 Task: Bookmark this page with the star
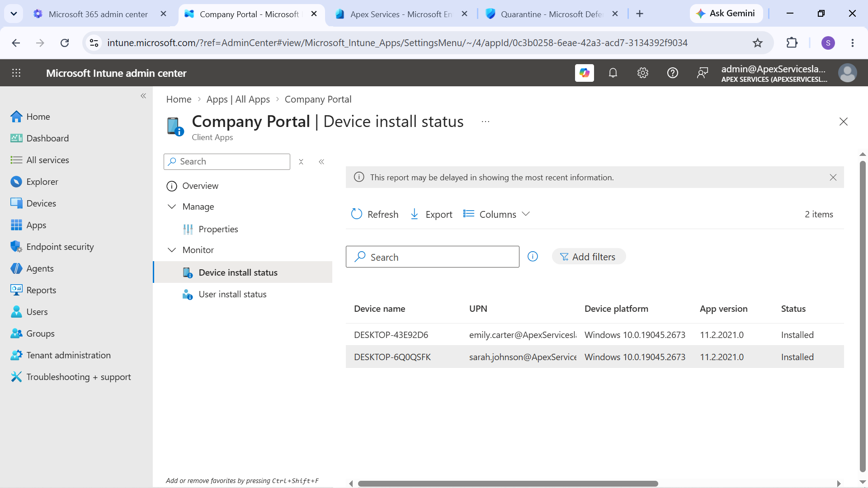pos(758,43)
